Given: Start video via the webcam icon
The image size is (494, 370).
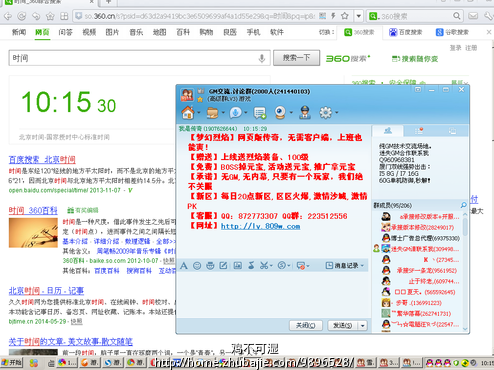Looking at the screenshot, I should [x=280, y=113].
